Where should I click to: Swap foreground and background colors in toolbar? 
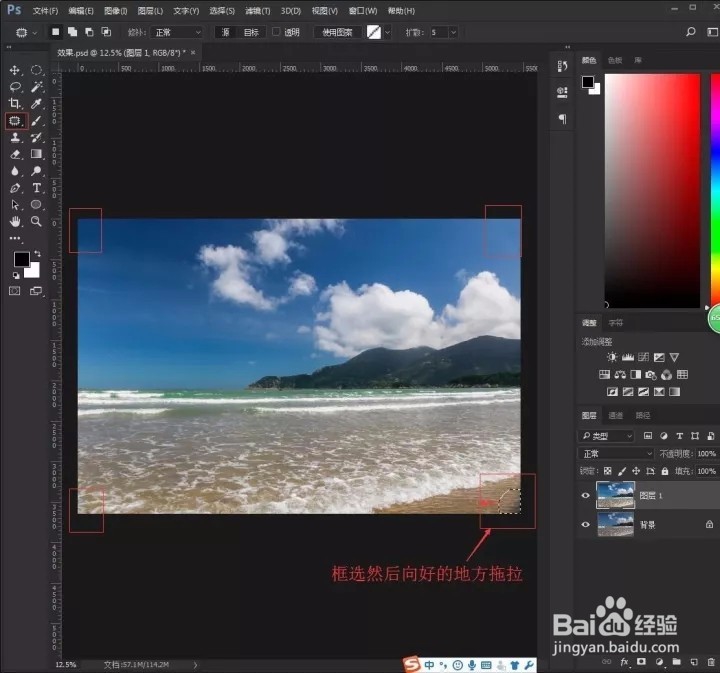tap(38, 253)
